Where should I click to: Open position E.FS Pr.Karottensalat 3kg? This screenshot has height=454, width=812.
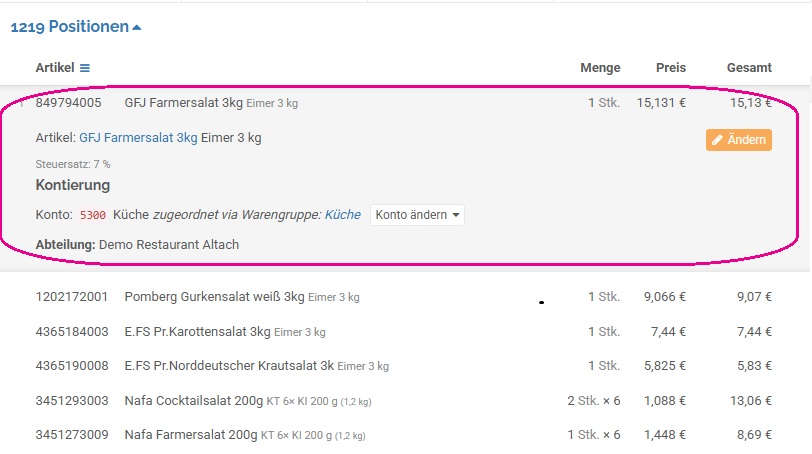404,331
